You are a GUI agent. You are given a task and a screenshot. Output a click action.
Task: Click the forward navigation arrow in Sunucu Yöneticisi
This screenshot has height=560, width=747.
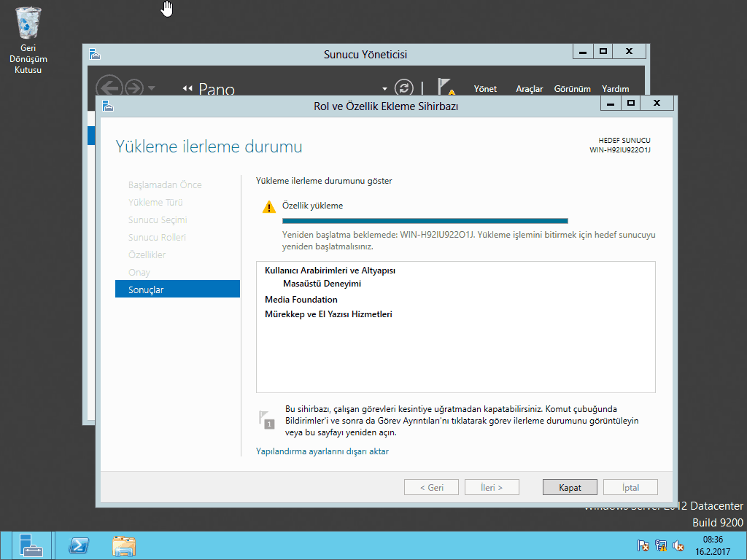point(133,87)
